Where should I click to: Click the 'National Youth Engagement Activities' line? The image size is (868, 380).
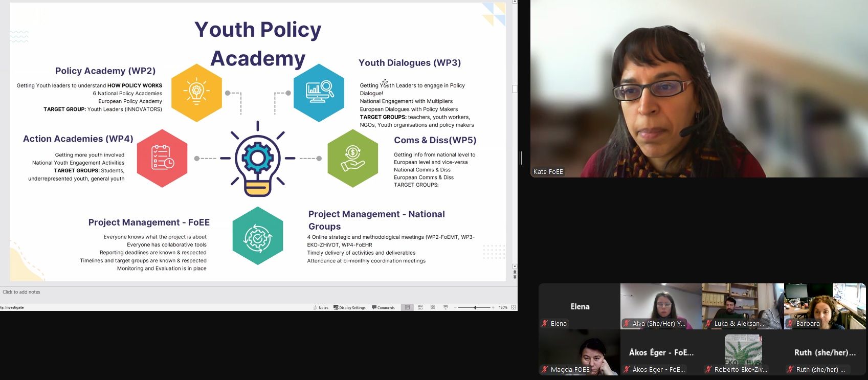pos(78,163)
